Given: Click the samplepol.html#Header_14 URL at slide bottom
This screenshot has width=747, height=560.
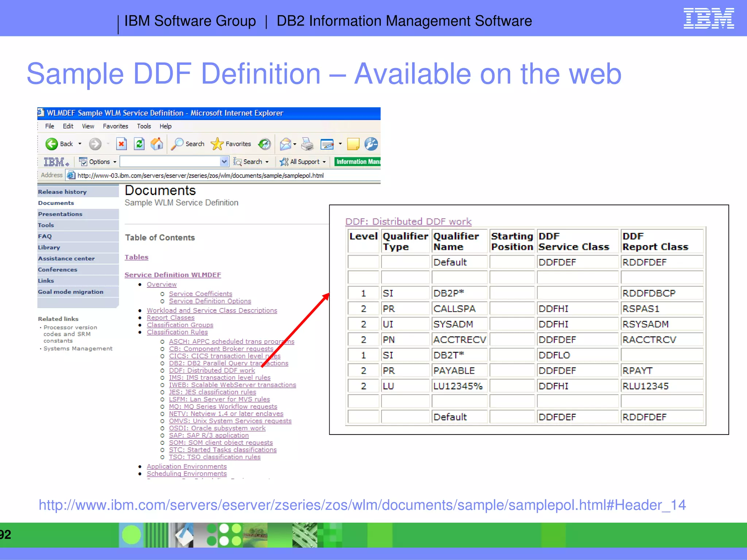Looking at the screenshot, I should tap(362, 505).
